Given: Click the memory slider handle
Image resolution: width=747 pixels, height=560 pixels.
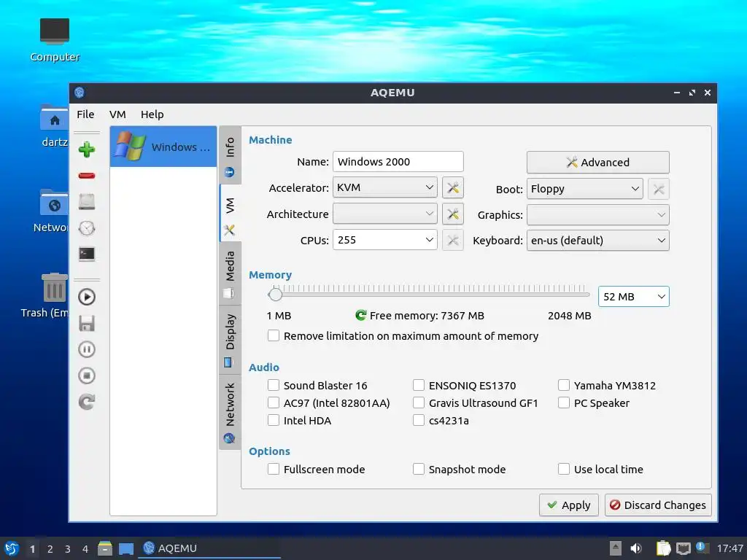Looking at the screenshot, I should click(275, 294).
